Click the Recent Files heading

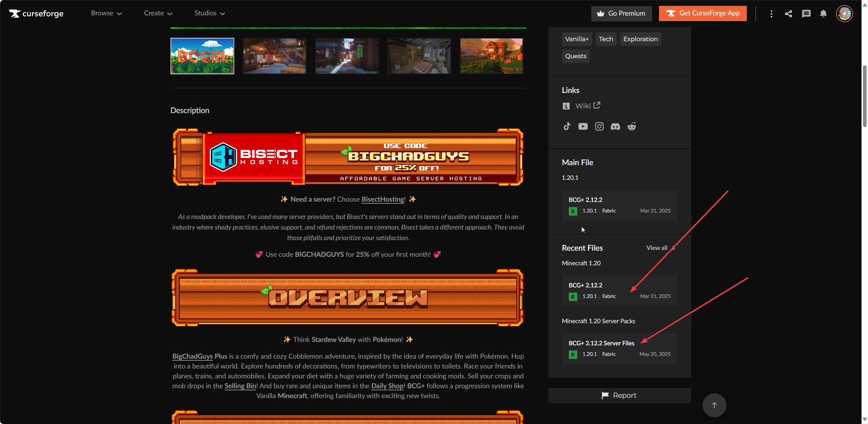(x=582, y=248)
